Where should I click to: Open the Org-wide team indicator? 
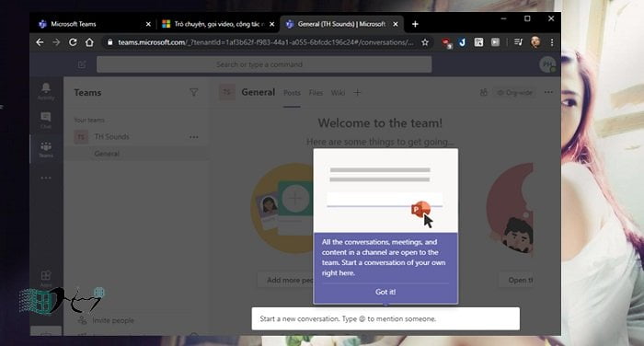pyautogui.click(x=514, y=93)
